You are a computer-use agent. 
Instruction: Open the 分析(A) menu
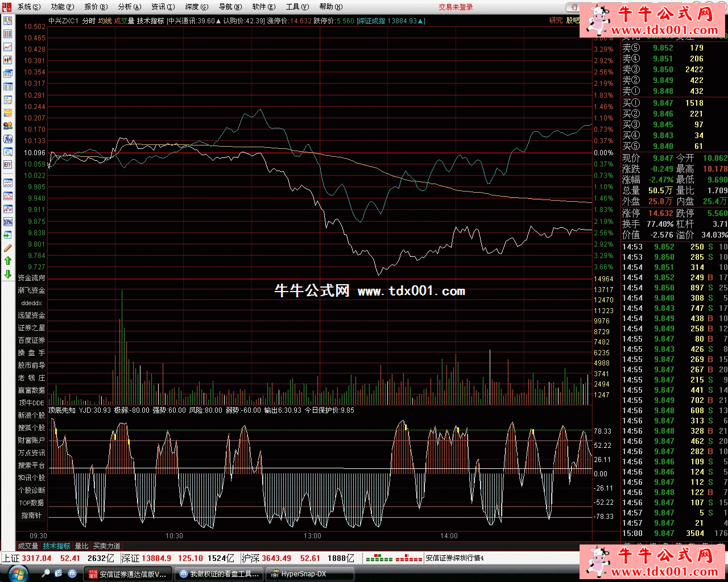coord(130,7)
